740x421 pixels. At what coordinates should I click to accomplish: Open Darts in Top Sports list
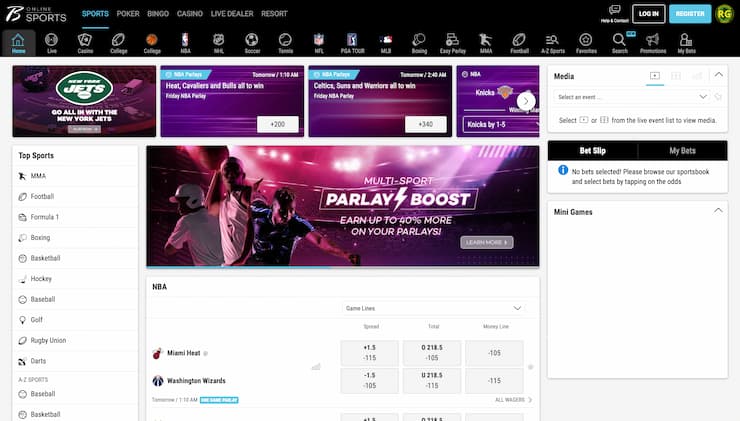point(76,361)
